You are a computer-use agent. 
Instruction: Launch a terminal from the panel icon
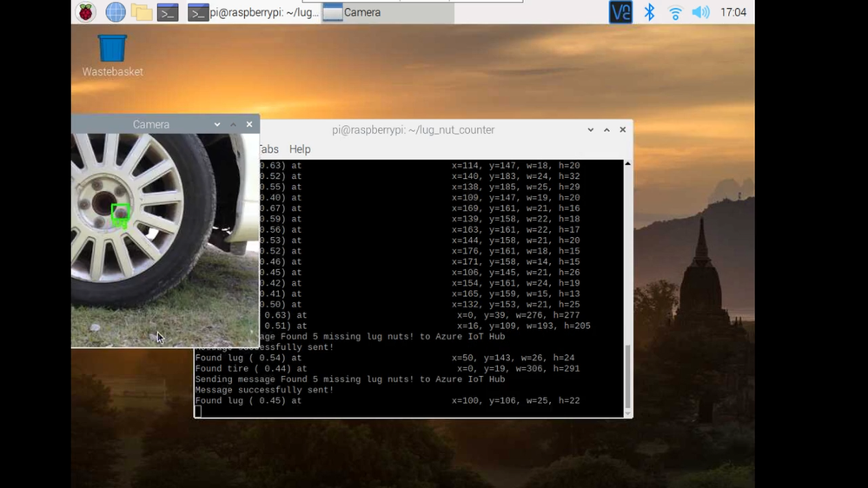[x=168, y=12]
